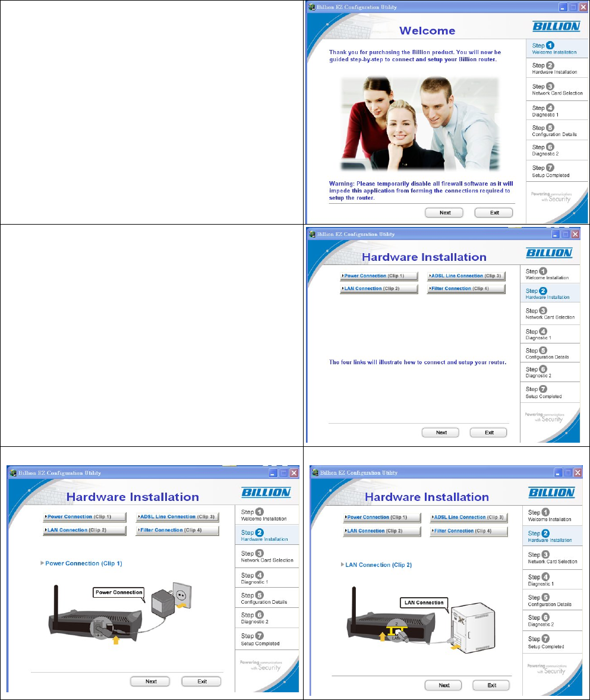Open ADSL Line Connection (Clip 3) in LAN Connection window
Viewport: 590px width, 700px height.
click(x=469, y=518)
